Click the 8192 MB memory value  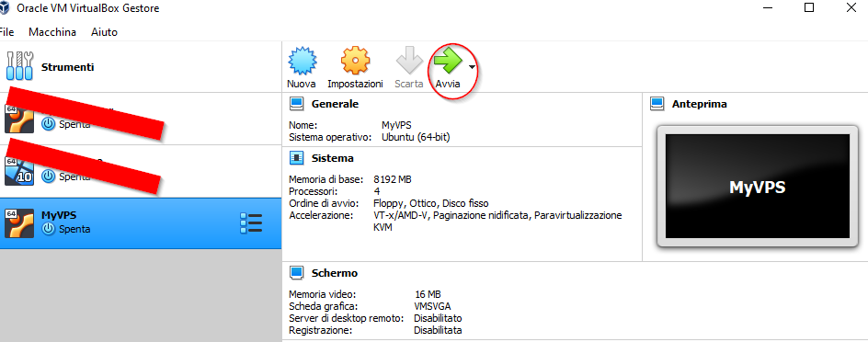click(393, 179)
